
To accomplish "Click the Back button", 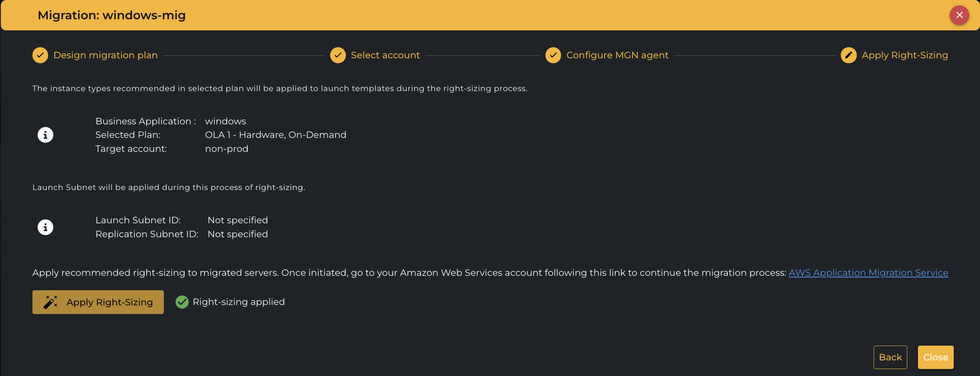I will (890, 357).
